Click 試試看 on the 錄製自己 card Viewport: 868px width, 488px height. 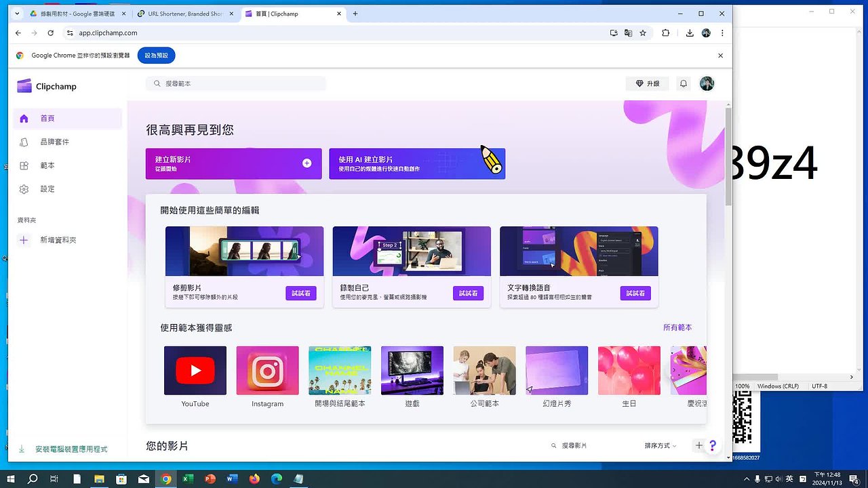click(x=468, y=293)
